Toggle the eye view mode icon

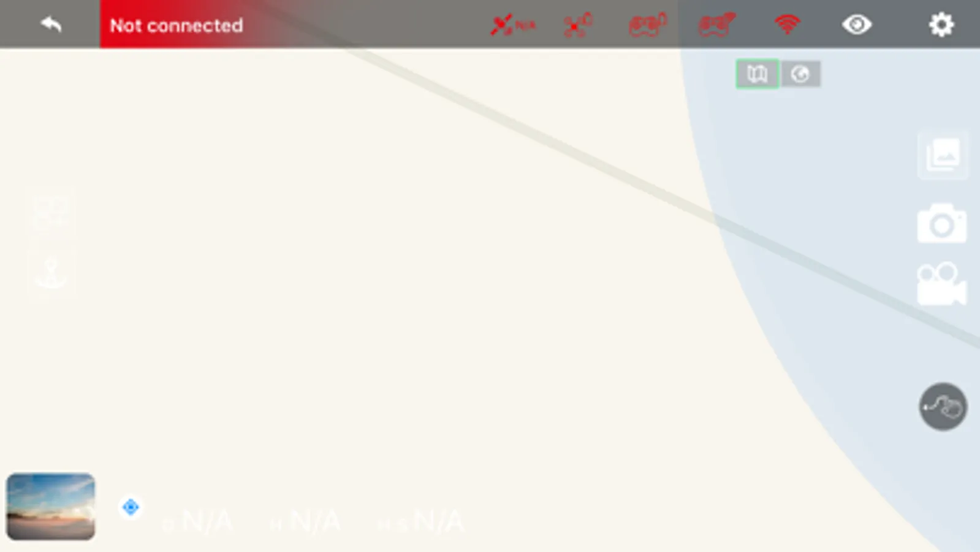pos(856,25)
